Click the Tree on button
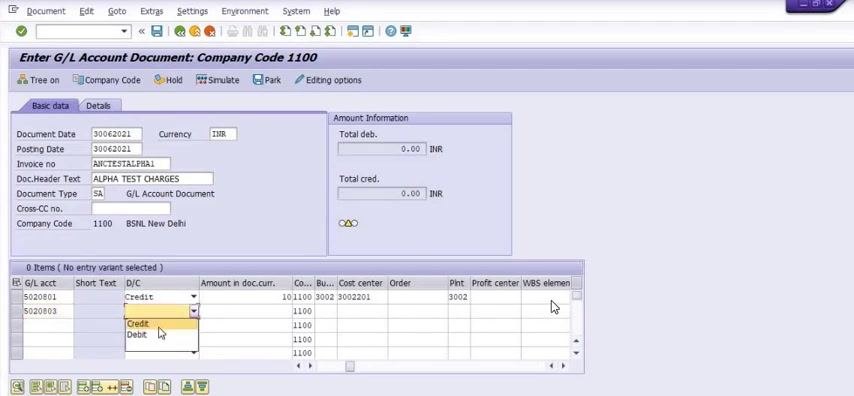854x396 pixels. point(38,80)
